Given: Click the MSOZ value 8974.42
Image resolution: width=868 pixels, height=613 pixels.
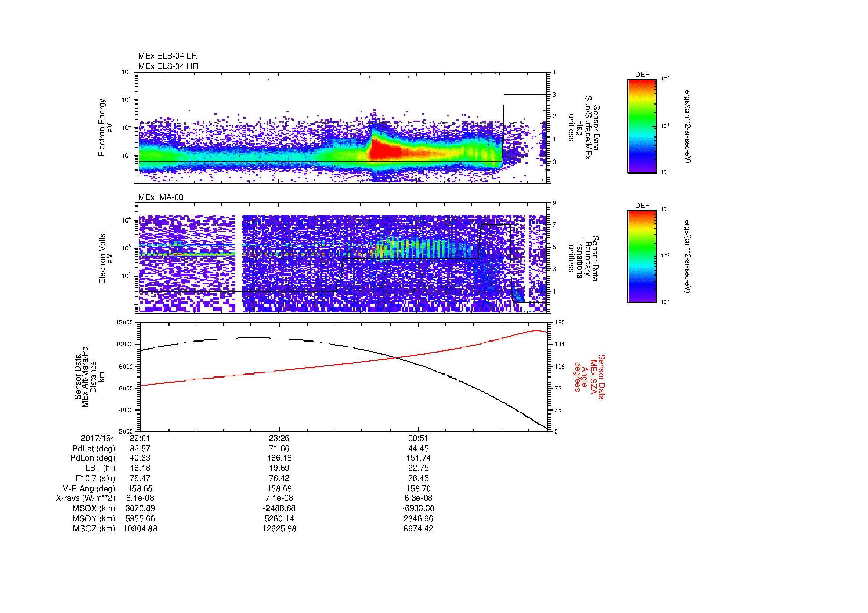Looking at the screenshot, I should pos(418,529).
